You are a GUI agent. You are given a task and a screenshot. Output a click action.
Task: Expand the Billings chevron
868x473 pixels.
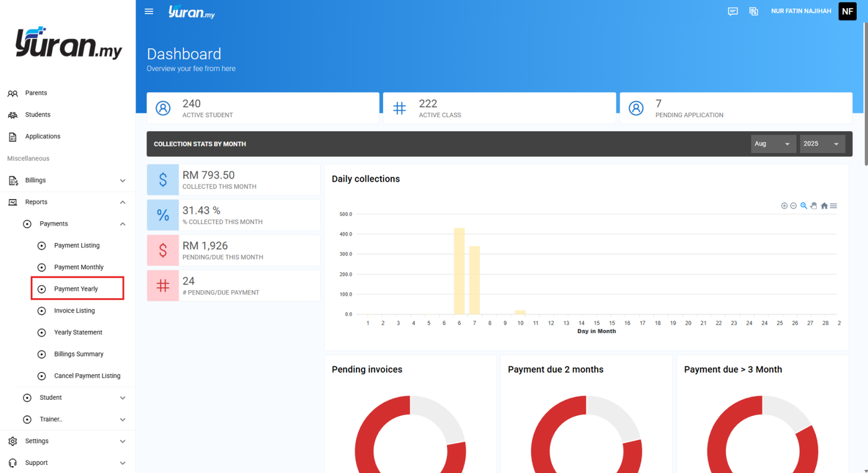(x=123, y=180)
